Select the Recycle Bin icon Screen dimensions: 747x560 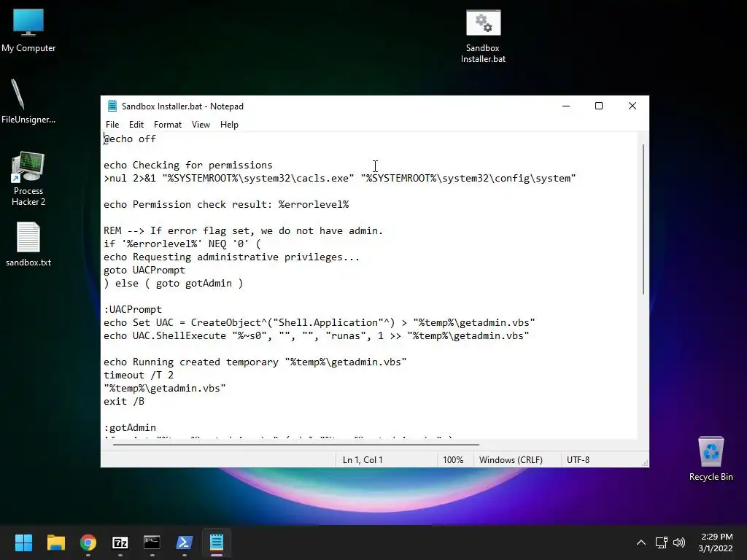point(711,458)
